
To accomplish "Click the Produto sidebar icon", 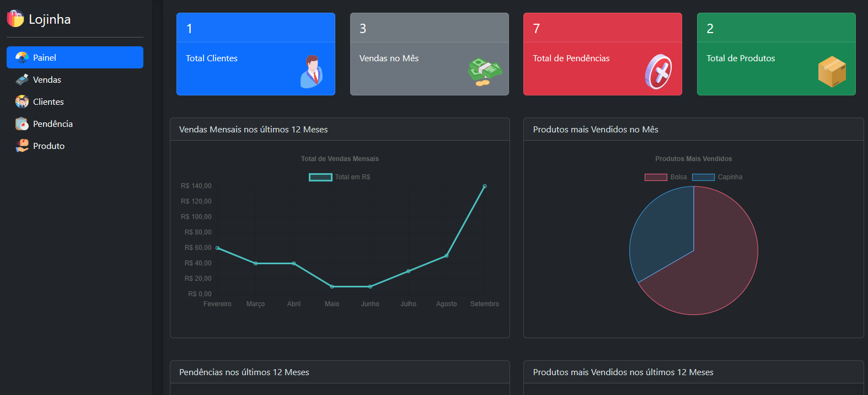I will coord(22,146).
